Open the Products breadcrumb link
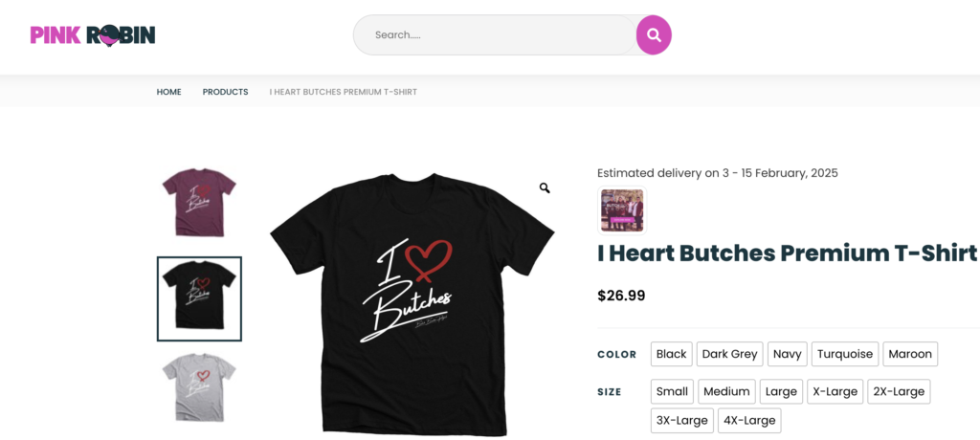This screenshot has height=440, width=980. pyautogui.click(x=225, y=92)
